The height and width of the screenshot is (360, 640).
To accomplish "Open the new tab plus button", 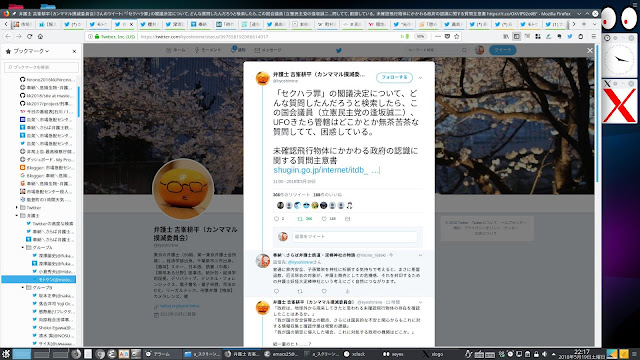I will pyautogui.click(x=584, y=24).
